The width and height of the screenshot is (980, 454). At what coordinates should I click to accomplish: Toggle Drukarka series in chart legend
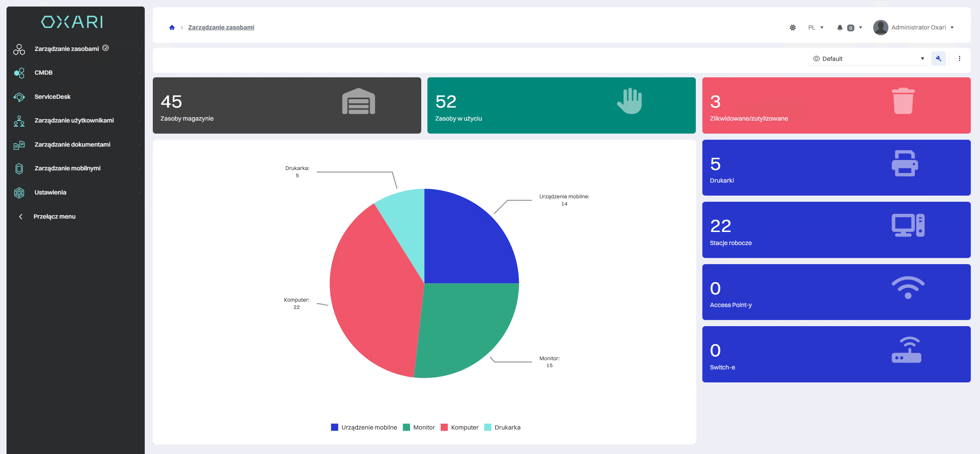point(502,427)
